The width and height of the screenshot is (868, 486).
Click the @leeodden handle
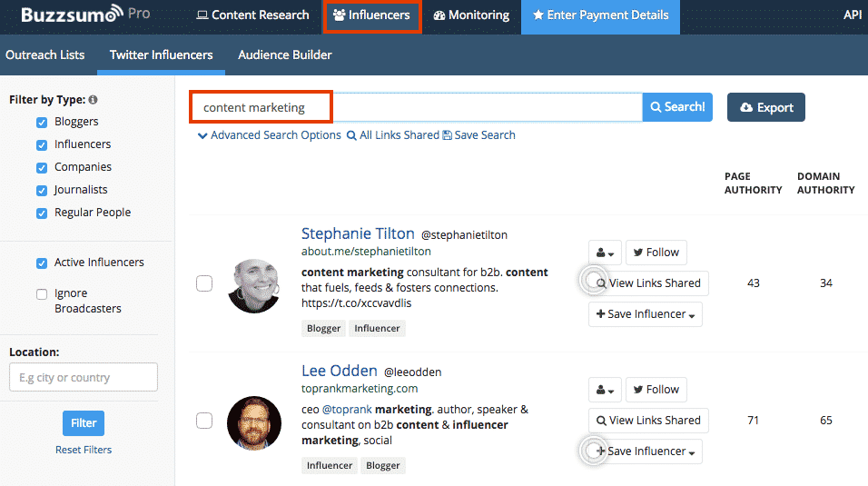(412, 372)
